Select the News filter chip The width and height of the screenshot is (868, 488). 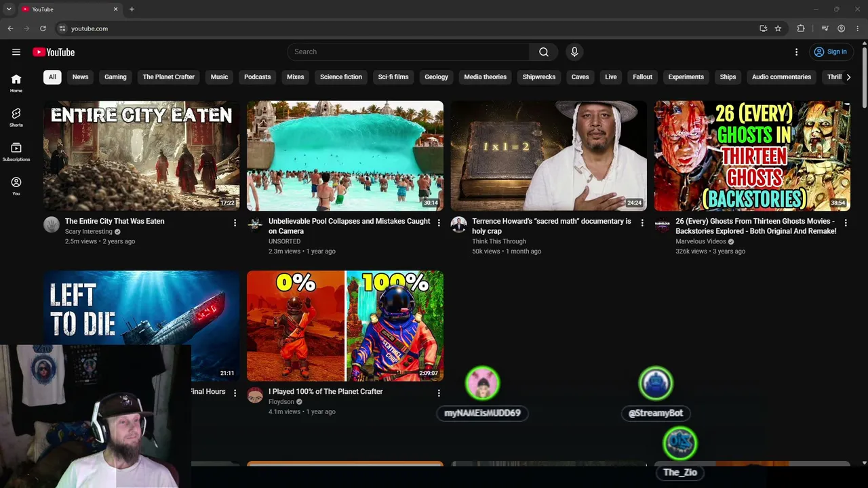(x=80, y=77)
